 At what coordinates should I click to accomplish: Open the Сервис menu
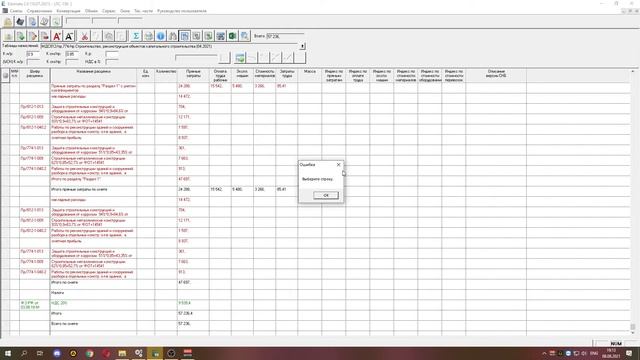tap(109, 11)
